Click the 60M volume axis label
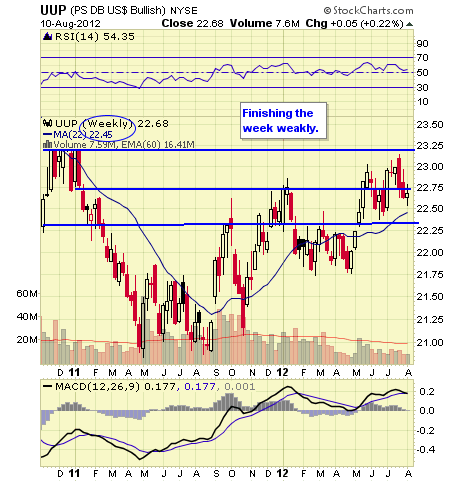Screen dimensions: 460x482 tap(27, 294)
